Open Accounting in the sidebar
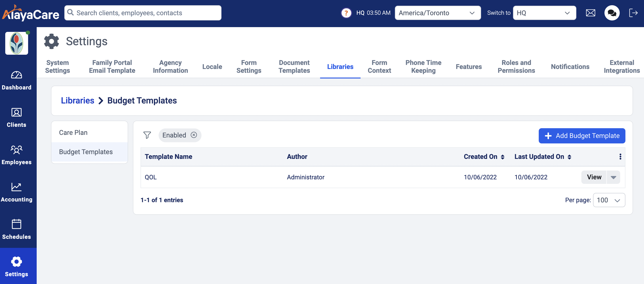 [16, 192]
